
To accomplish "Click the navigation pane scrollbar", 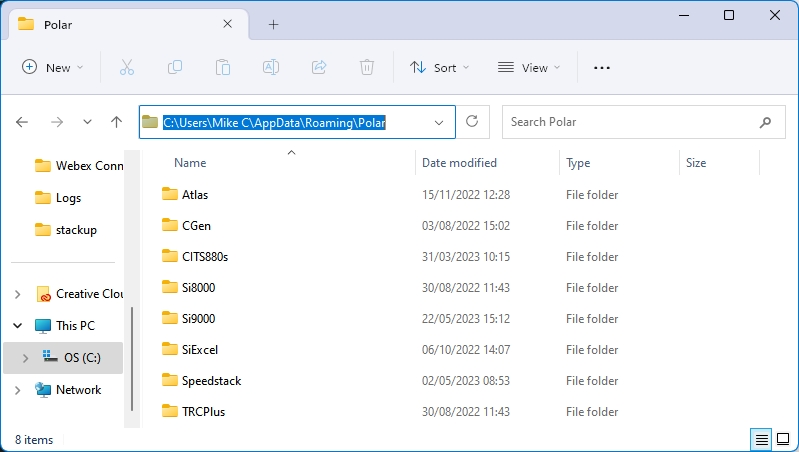I will [132, 359].
